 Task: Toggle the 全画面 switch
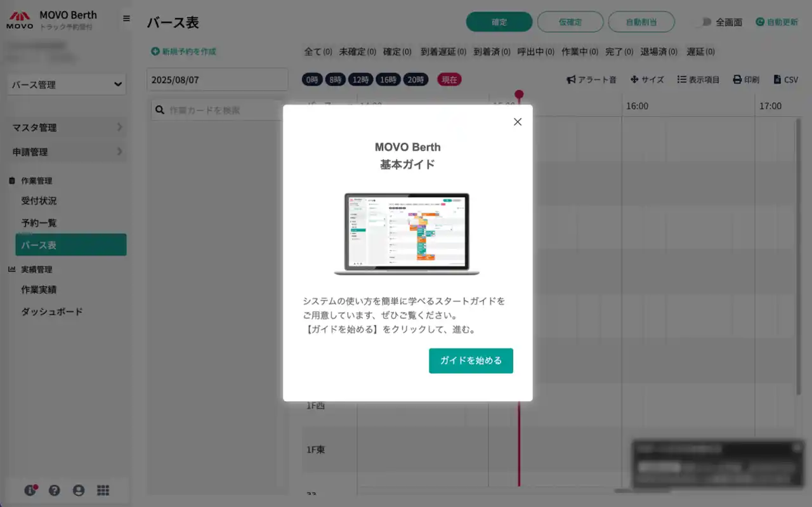[705, 22]
